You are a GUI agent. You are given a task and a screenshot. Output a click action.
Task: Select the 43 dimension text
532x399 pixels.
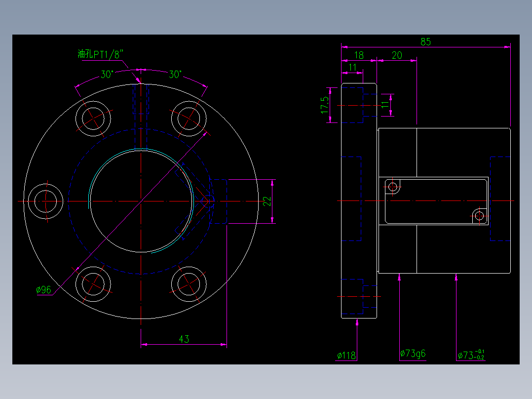pos(184,339)
